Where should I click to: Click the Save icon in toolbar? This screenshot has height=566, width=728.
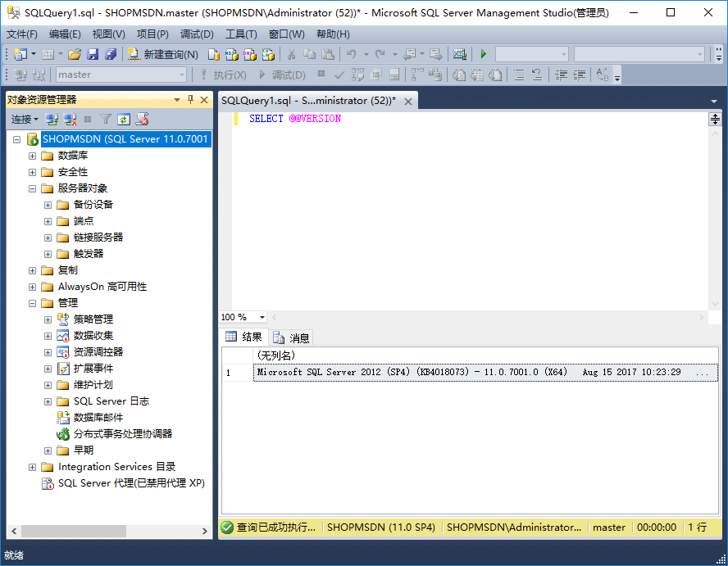pos(93,54)
